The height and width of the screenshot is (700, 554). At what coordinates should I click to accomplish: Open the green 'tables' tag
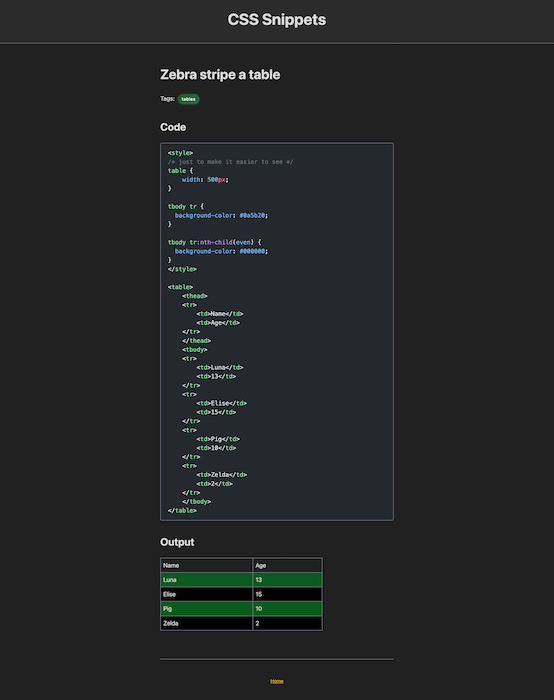188,99
